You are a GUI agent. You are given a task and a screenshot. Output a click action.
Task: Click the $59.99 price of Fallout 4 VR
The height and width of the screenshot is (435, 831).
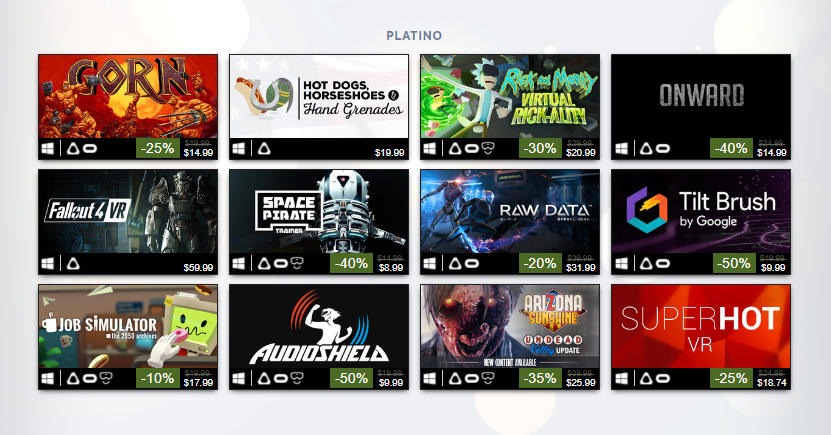click(198, 268)
